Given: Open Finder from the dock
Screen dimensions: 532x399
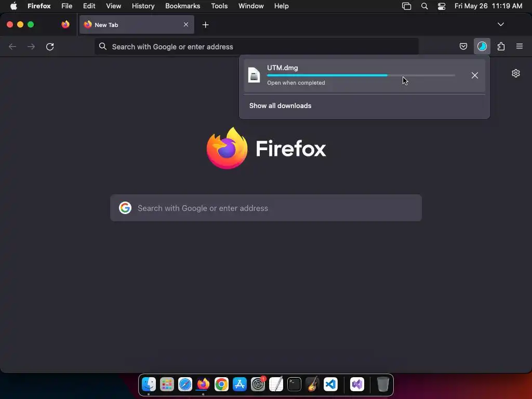Looking at the screenshot, I should point(149,384).
